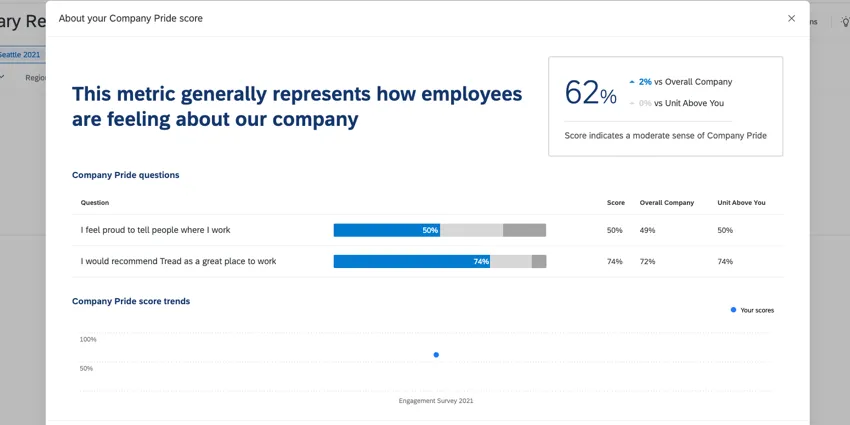Screen dimensions: 850x425
Task: Click the Unit Above You column header
Action: (741, 203)
